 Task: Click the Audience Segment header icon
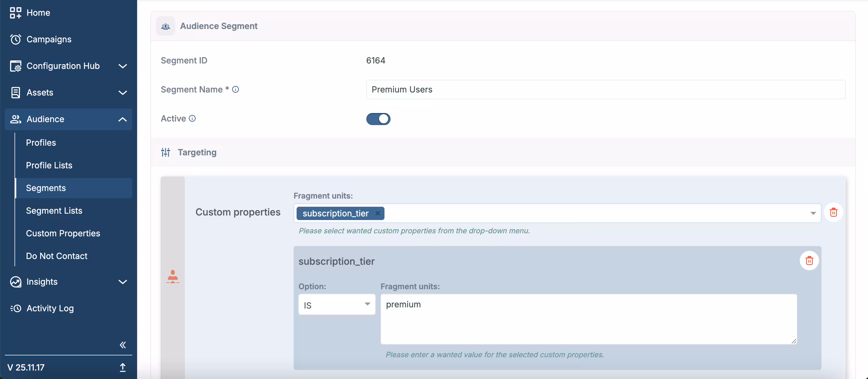(x=166, y=26)
